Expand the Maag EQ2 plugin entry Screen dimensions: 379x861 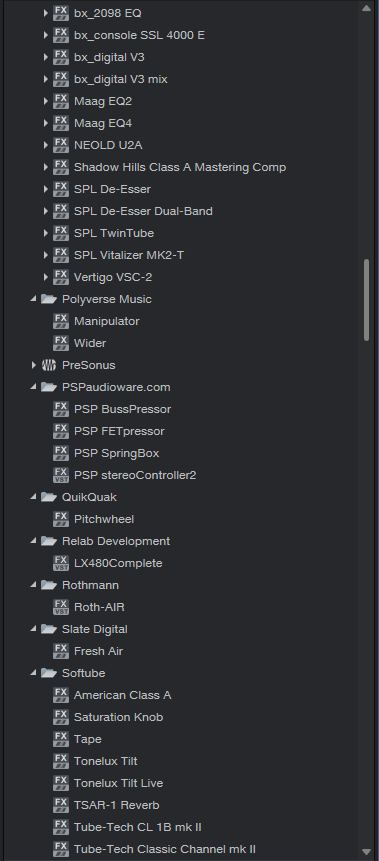[x=46, y=101]
